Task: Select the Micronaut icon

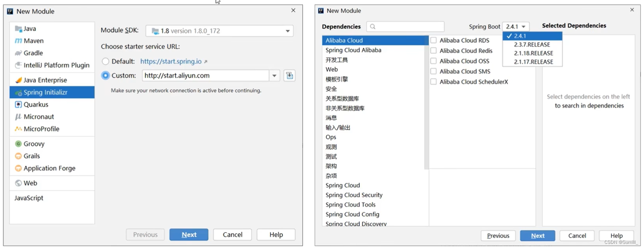Action: click(18, 117)
